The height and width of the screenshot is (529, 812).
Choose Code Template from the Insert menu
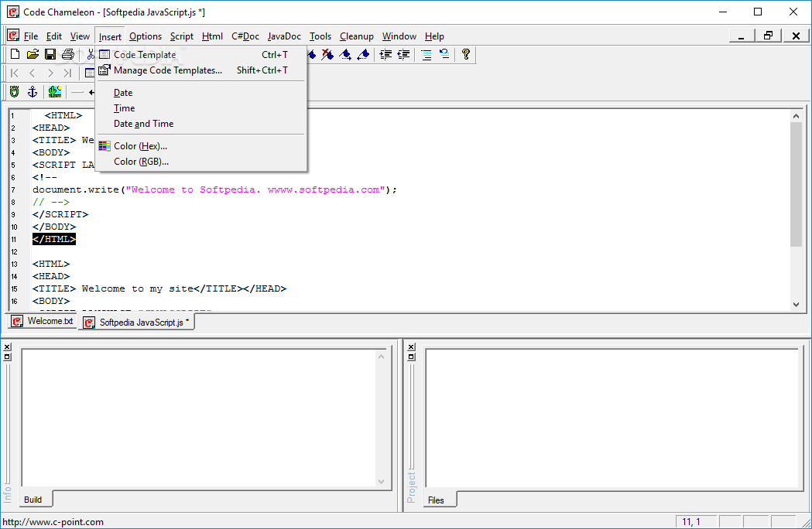pos(201,55)
